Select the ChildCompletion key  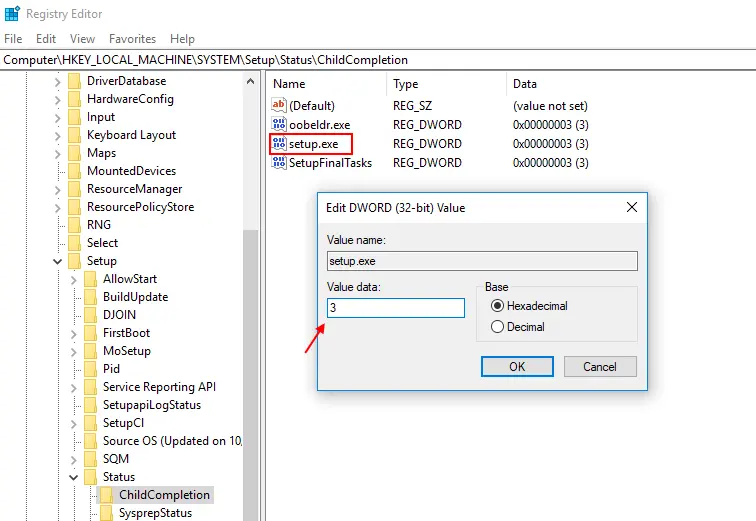(164, 495)
